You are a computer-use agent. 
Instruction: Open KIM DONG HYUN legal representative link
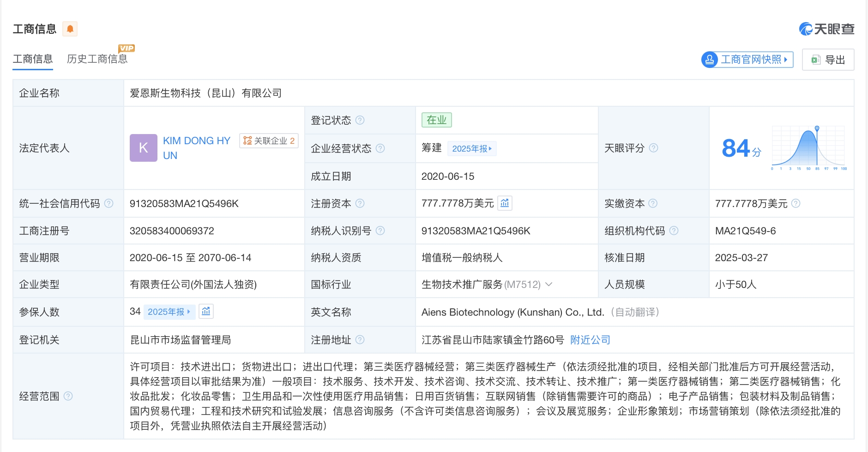(x=197, y=148)
